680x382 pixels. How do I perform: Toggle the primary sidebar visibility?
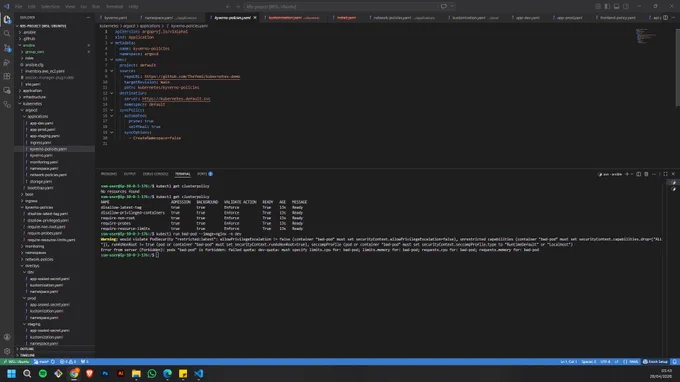click(x=607, y=7)
